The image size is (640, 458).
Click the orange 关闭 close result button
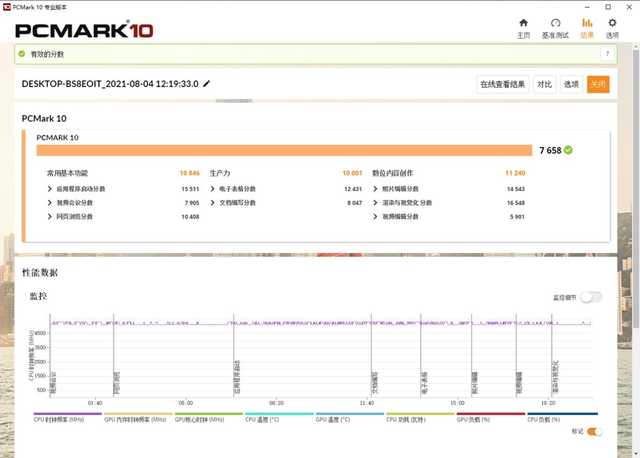click(598, 84)
